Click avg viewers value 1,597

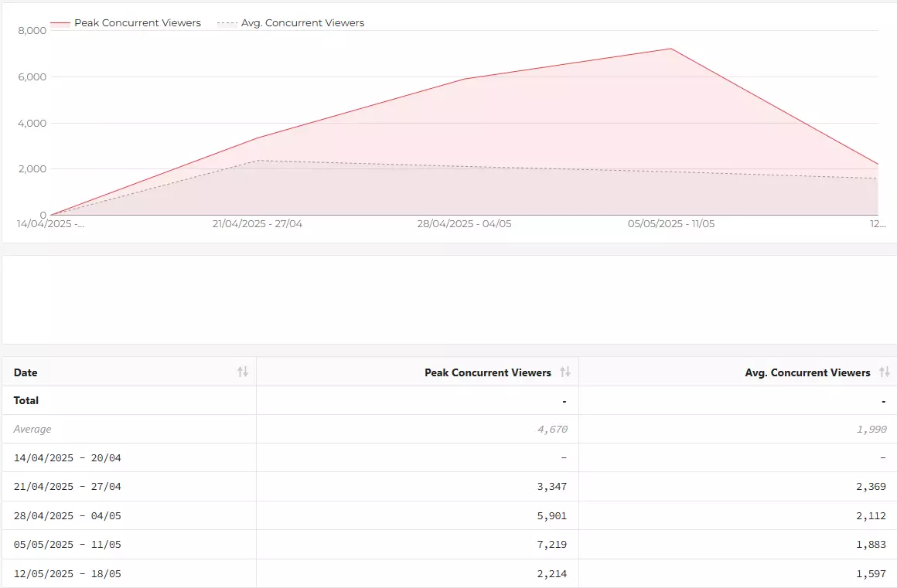(871, 573)
